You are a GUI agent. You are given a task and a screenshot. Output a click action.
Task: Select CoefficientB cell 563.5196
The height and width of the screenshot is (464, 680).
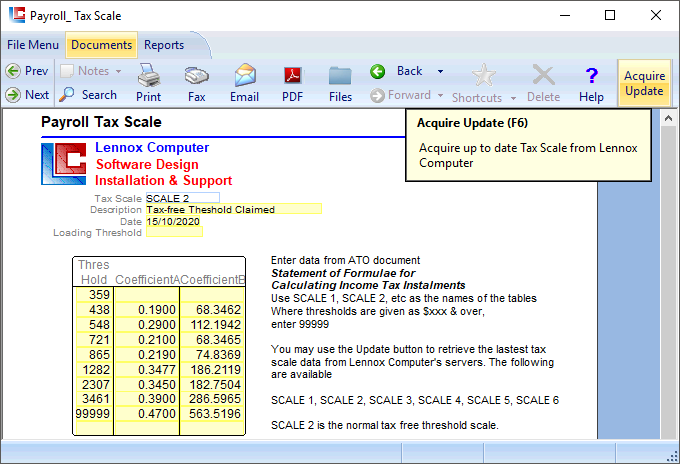[x=212, y=414]
